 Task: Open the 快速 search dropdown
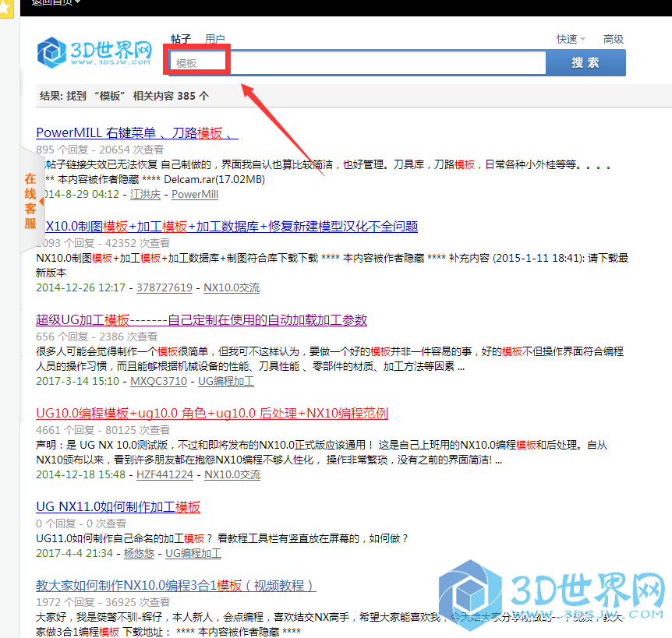[571, 39]
